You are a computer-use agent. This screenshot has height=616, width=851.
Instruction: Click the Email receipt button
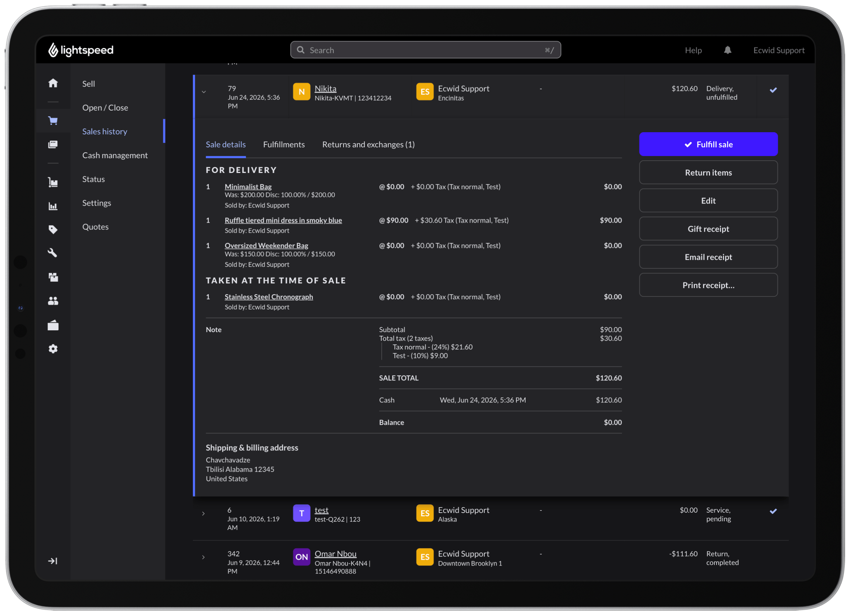click(x=709, y=257)
